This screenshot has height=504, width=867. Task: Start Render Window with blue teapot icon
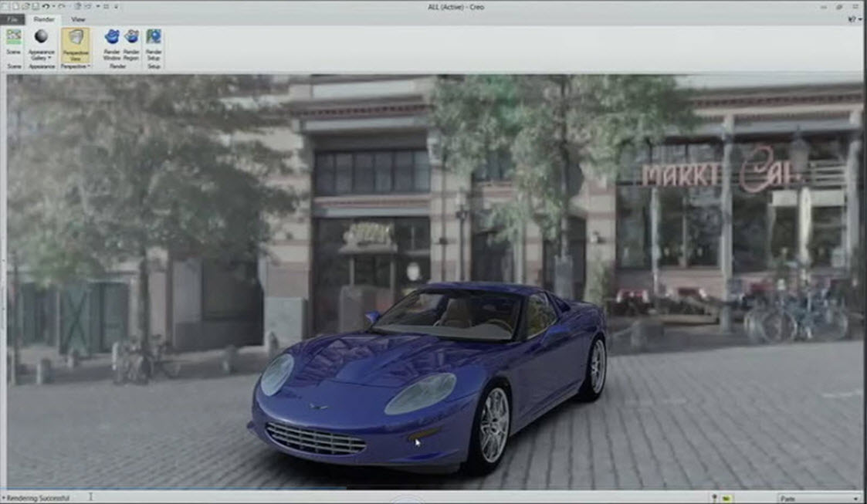point(112,37)
